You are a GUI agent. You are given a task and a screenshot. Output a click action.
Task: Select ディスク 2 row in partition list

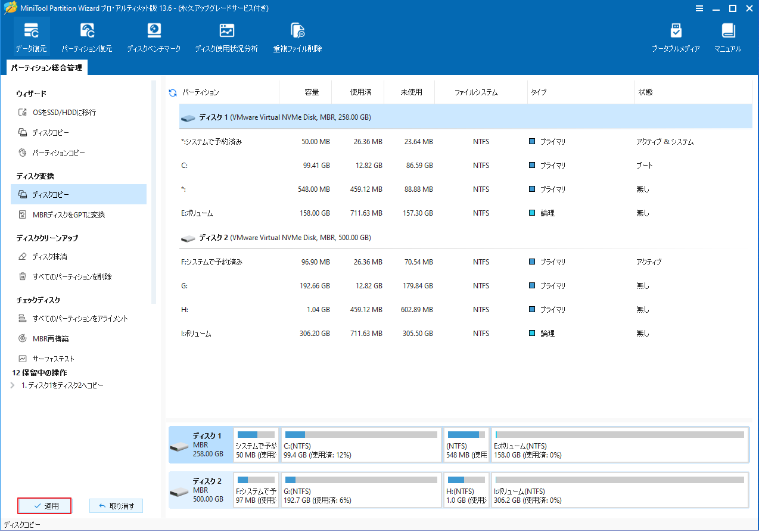(465, 238)
